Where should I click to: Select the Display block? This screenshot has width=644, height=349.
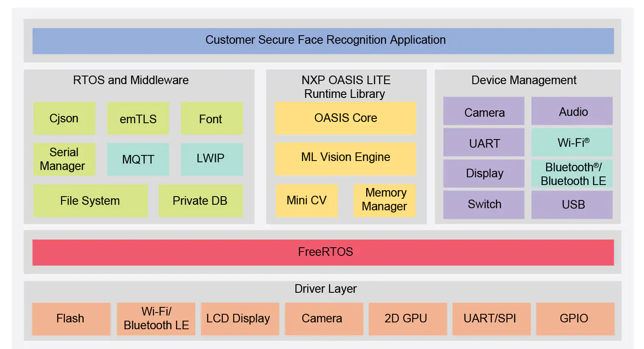[x=483, y=173]
